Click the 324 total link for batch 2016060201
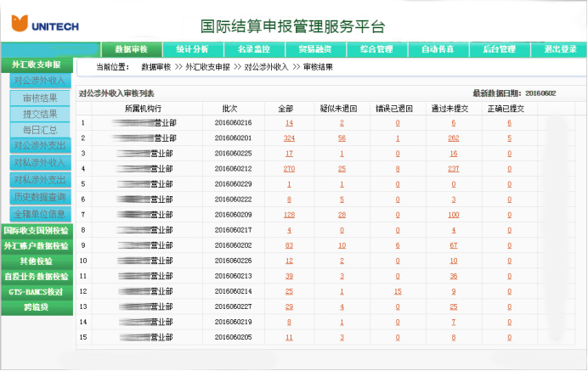This screenshot has height=371, width=588. pyautogui.click(x=289, y=138)
